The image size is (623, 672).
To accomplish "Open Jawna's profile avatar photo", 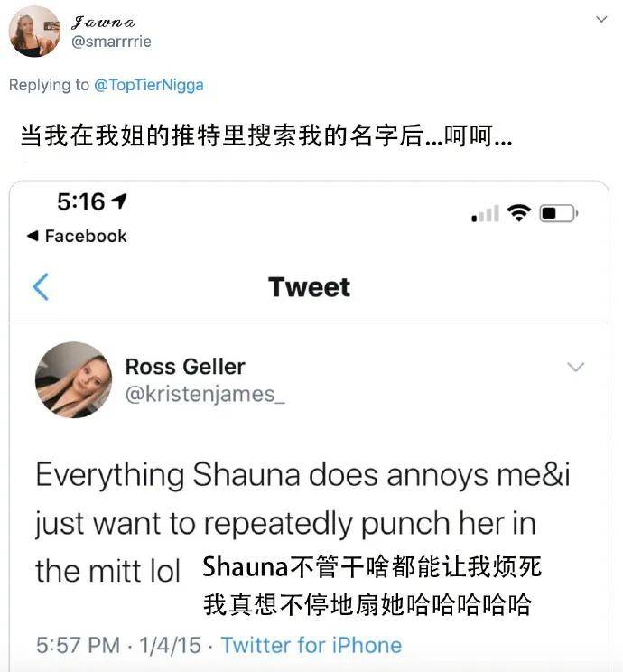I will point(34,32).
